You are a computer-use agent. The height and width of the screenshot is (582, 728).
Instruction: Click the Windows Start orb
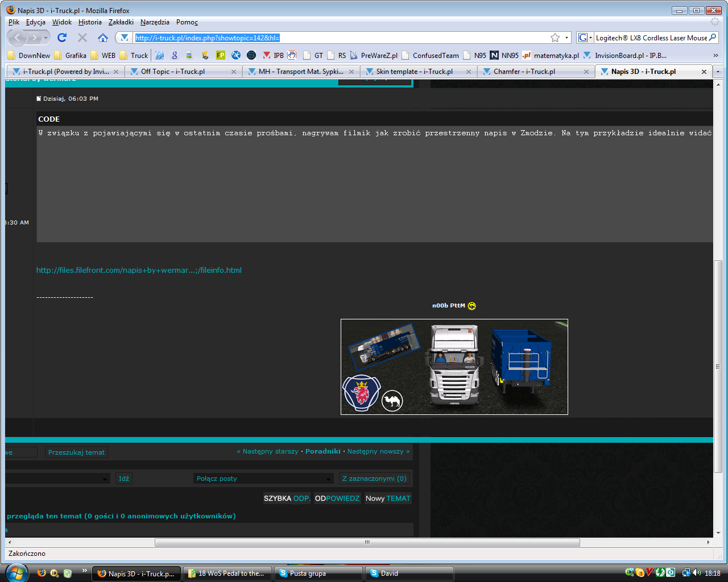click(x=16, y=572)
